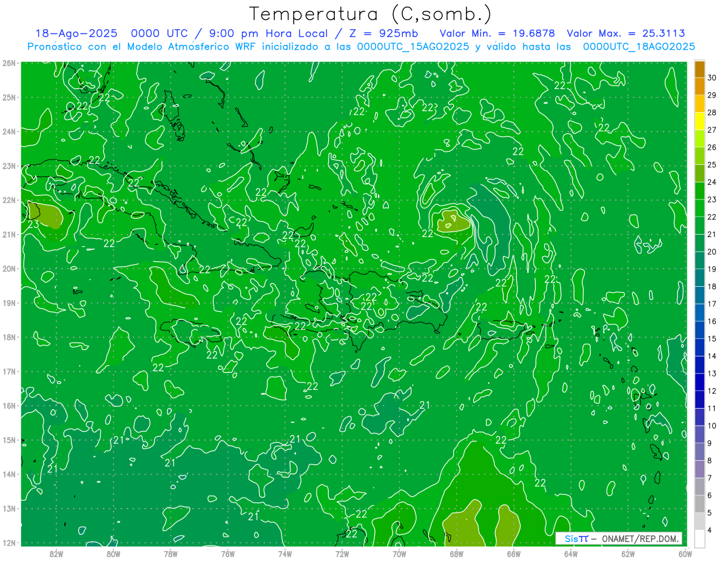
Task: Click the 60W longitude axis label
Action: pyautogui.click(x=686, y=553)
